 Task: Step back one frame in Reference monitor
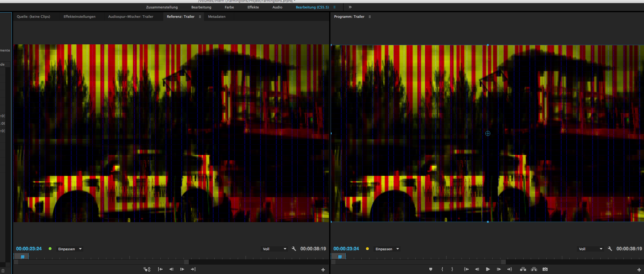[171, 269]
